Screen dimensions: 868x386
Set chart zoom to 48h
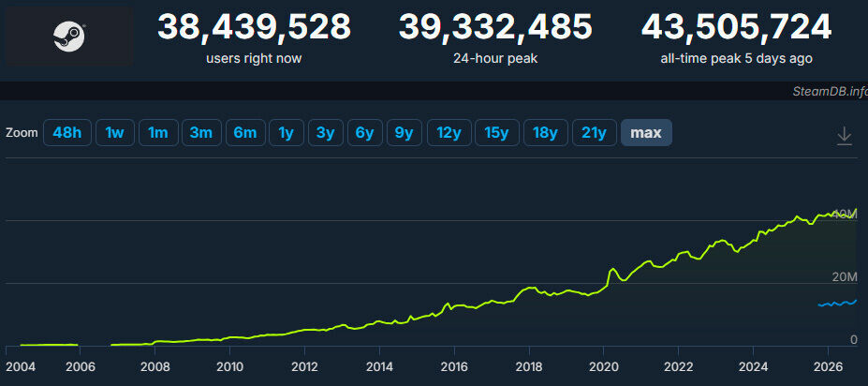click(67, 133)
